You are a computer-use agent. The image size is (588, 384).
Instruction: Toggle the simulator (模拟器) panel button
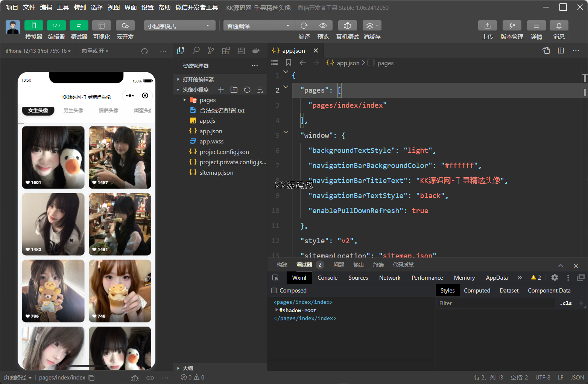point(34,26)
